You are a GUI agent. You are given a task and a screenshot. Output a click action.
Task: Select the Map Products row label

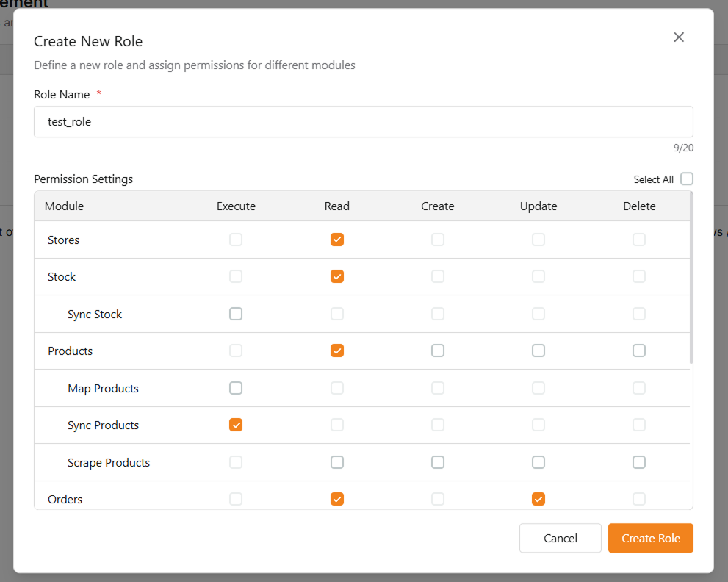pos(103,389)
